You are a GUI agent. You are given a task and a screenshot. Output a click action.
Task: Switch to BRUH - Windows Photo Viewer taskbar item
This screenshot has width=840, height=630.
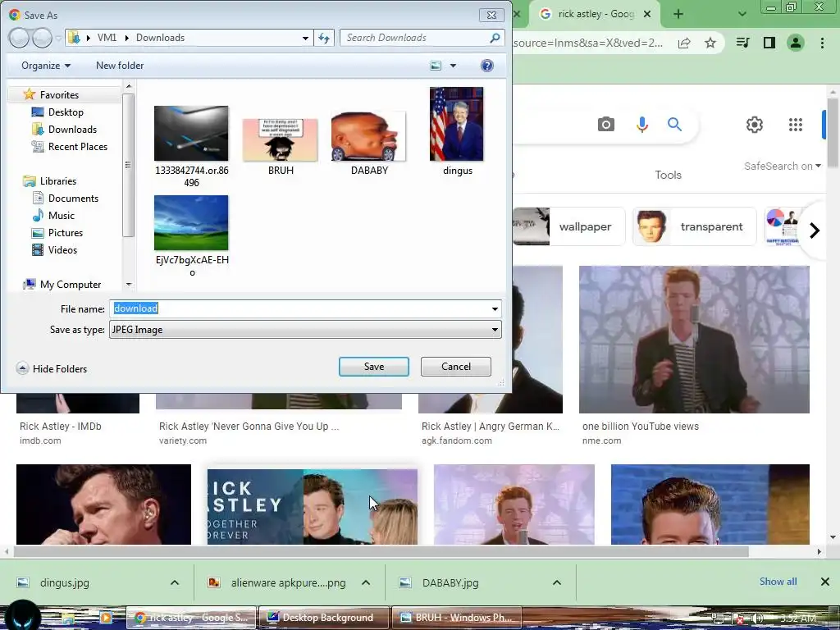point(456,617)
